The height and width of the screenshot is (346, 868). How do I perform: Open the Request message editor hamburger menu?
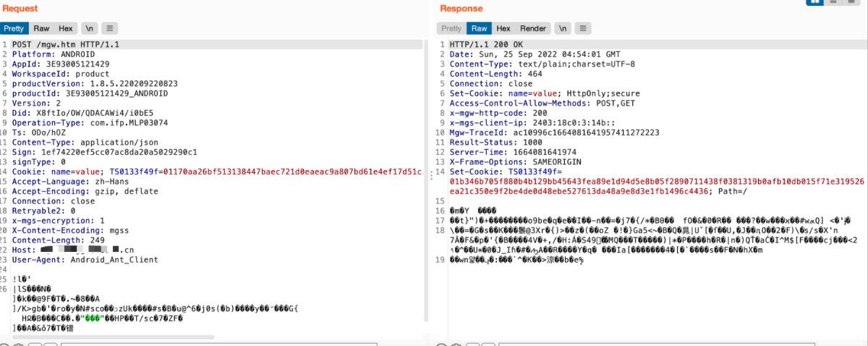(110, 28)
